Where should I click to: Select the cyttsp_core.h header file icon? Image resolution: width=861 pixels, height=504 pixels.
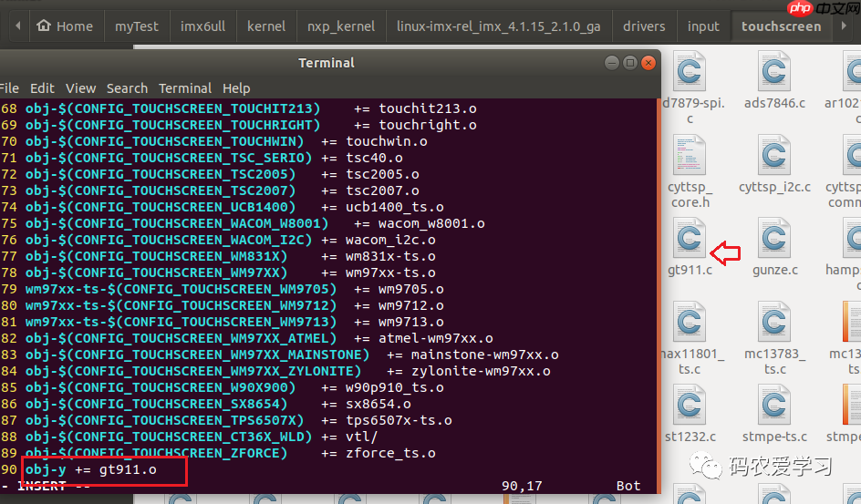point(690,155)
